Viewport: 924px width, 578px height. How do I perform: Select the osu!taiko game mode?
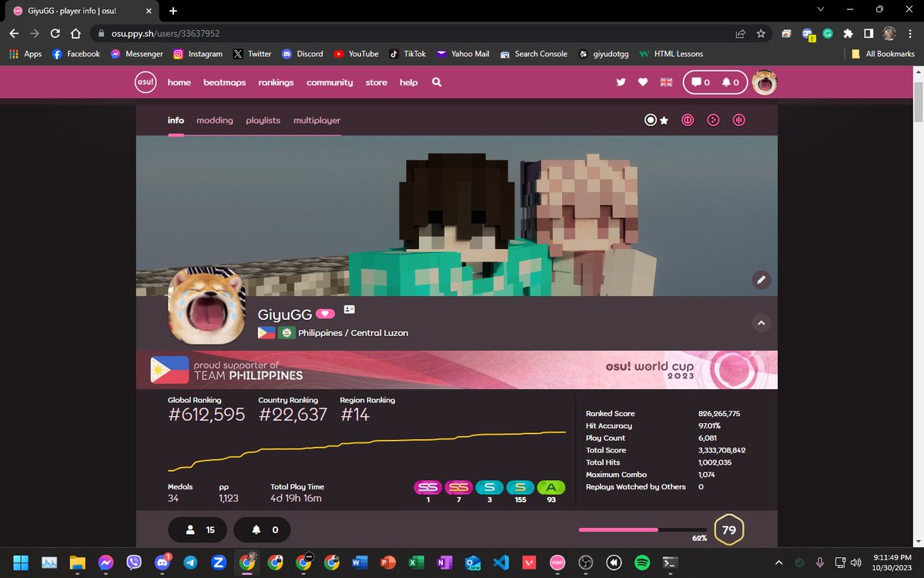tap(688, 120)
